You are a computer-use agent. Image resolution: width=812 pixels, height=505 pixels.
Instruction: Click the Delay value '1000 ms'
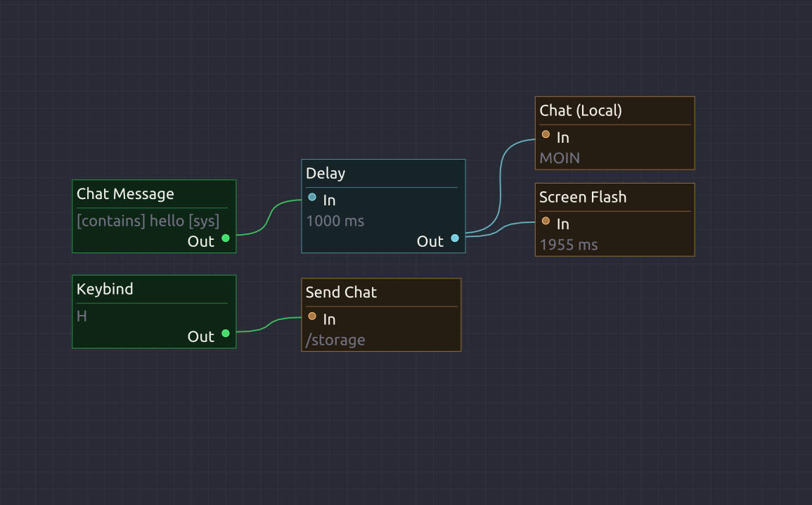tap(335, 221)
